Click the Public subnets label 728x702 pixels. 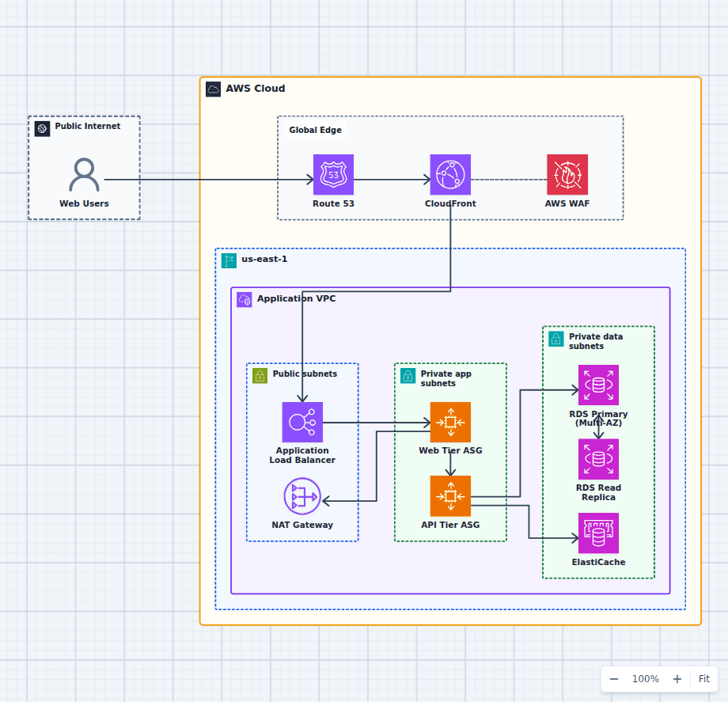click(305, 374)
